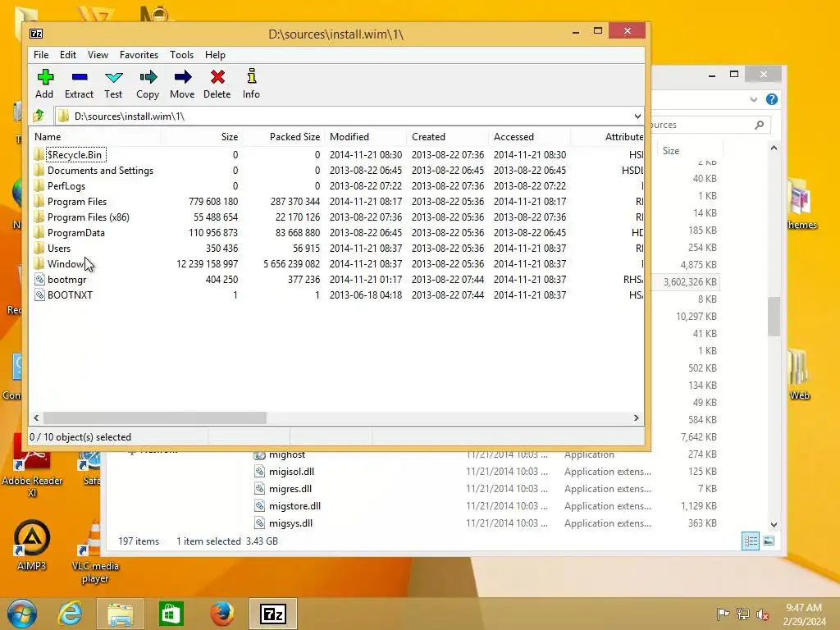Image resolution: width=840 pixels, height=630 pixels.
Task: Open the Action Center flag icon
Action: (x=723, y=614)
